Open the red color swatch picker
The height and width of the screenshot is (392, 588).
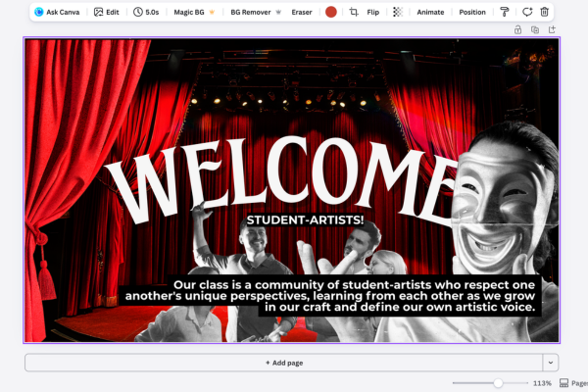point(331,12)
